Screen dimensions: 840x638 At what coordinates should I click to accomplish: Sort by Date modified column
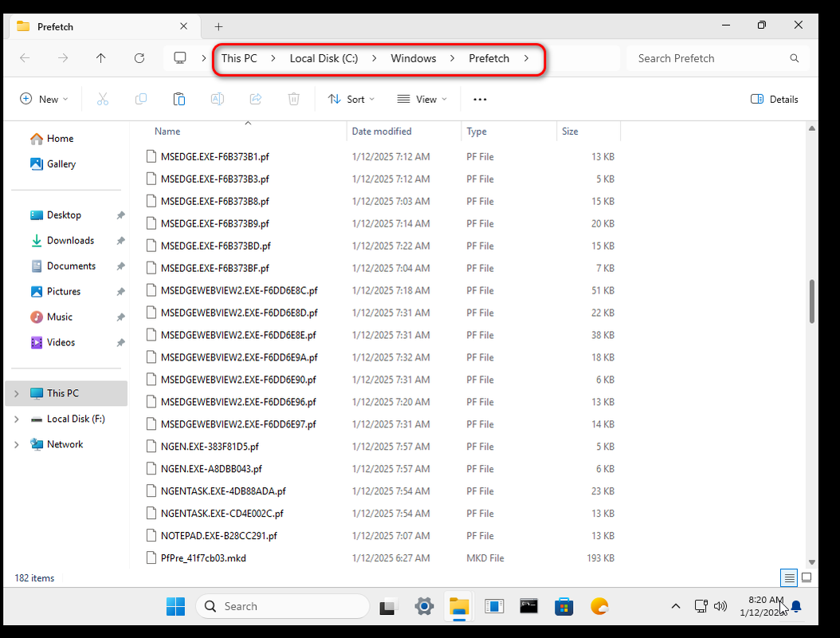(x=404, y=132)
